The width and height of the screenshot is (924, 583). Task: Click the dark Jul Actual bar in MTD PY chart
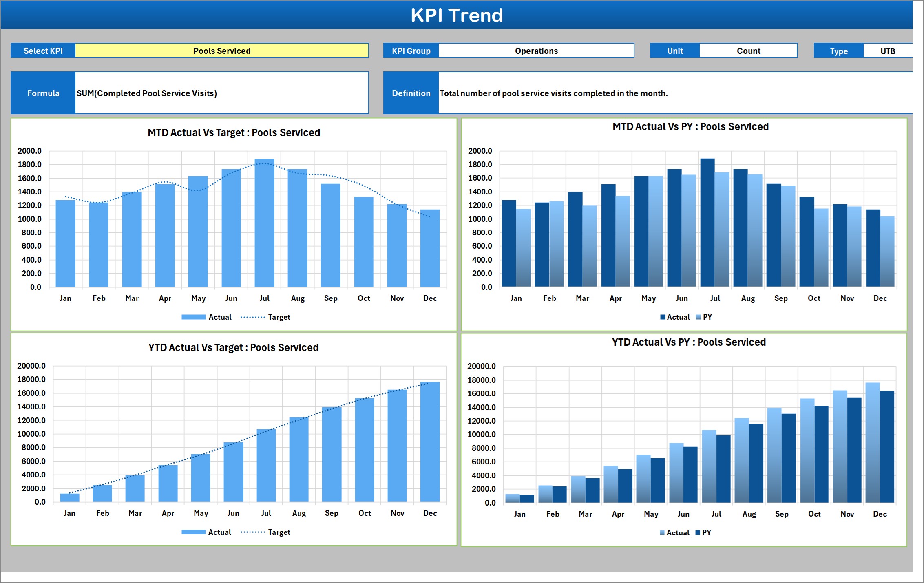[x=707, y=223]
